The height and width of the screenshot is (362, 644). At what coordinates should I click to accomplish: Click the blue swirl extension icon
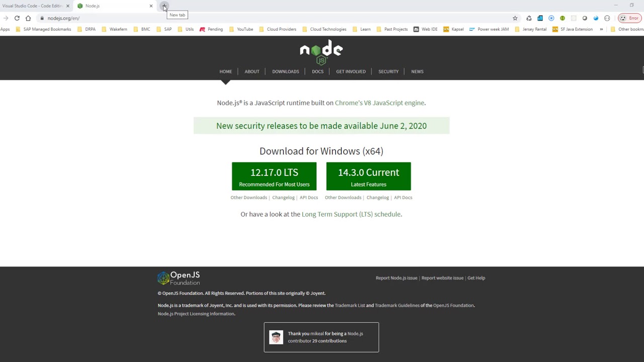596,18
